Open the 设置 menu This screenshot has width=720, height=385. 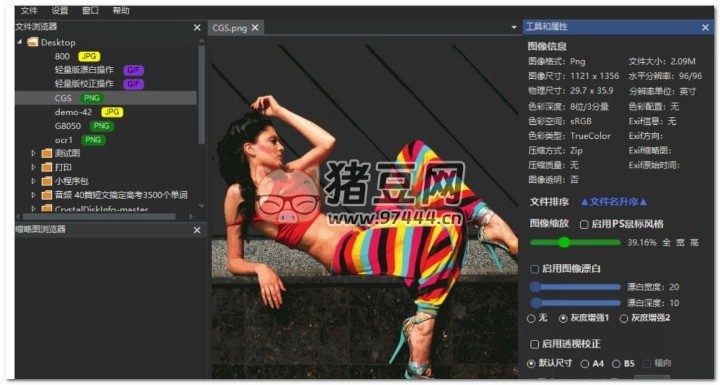click(x=59, y=11)
